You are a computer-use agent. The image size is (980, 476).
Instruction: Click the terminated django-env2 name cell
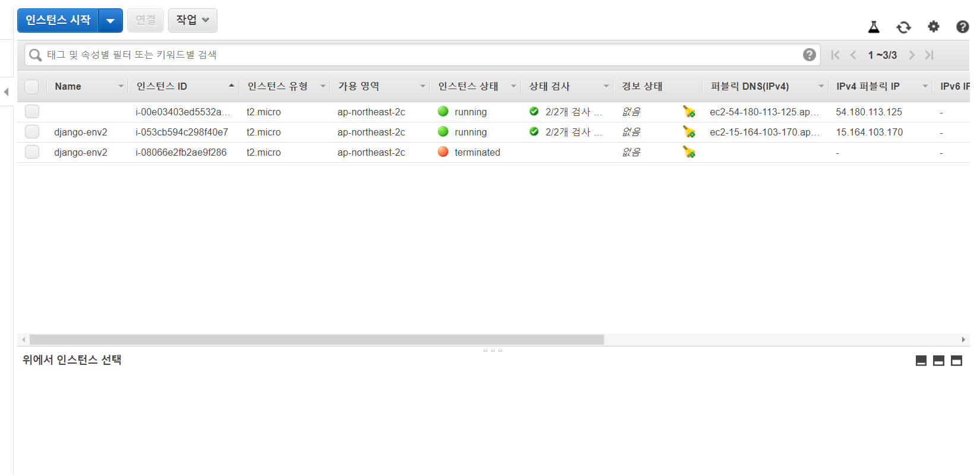(x=81, y=152)
